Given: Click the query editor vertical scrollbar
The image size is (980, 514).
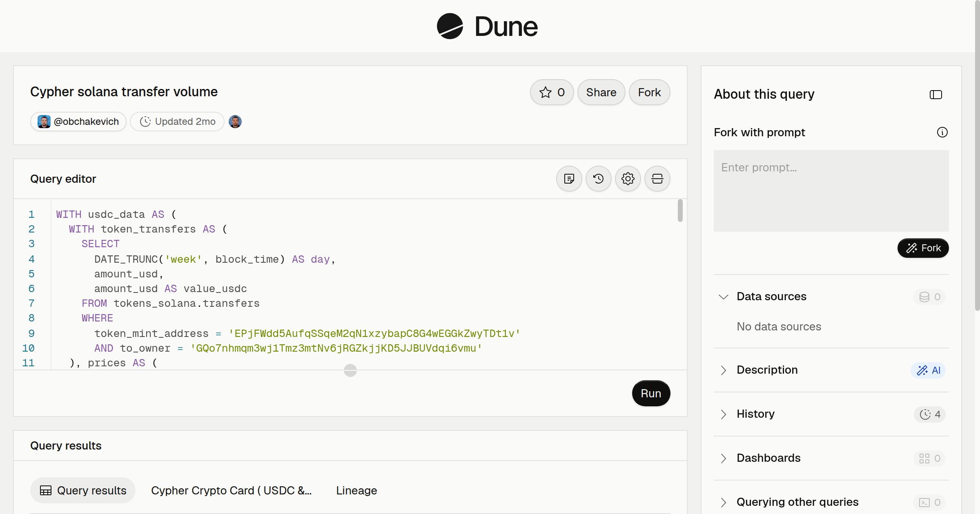Looking at the screenshot, I should click(680, 210).
